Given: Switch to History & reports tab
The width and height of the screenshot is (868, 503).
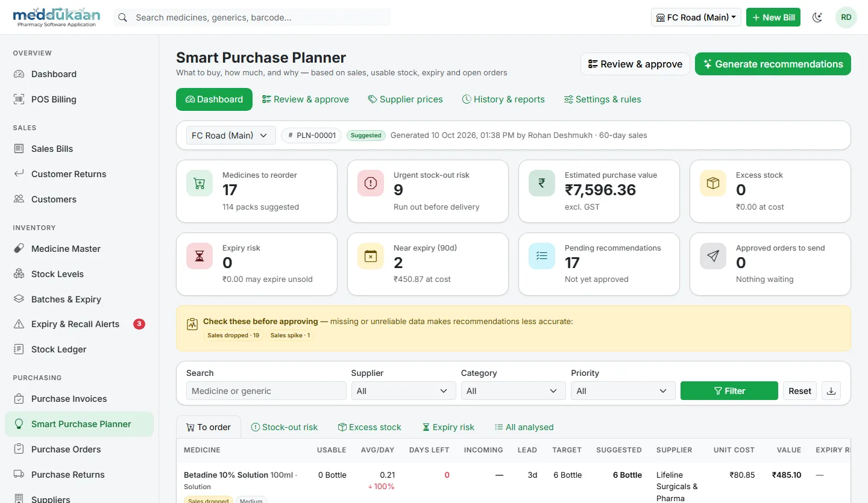Looking at the screenshot, I should (503, 99).
